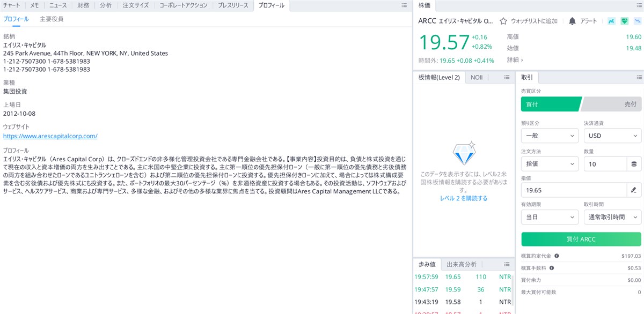The width and height of the screenshot is (644, 314).
Task: Select the 歩み値 tab
Action: pyautogui.click(x=427, y=264)
